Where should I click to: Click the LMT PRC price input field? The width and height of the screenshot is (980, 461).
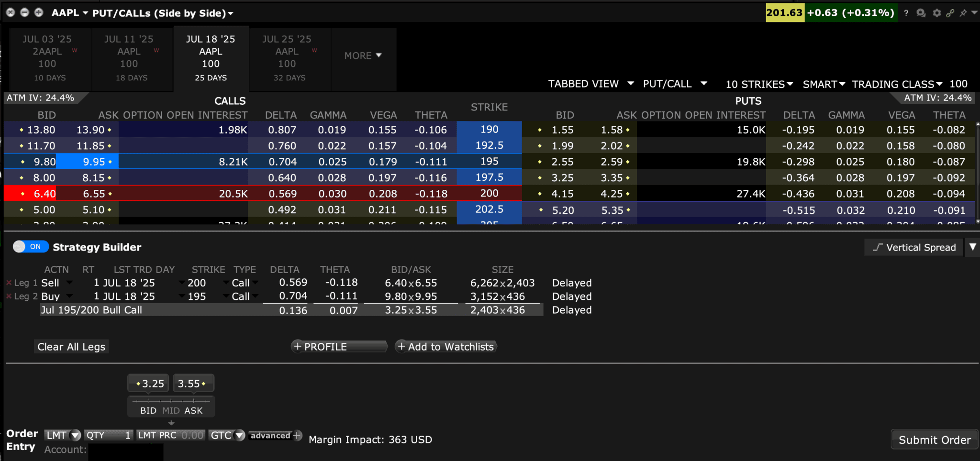171,435
